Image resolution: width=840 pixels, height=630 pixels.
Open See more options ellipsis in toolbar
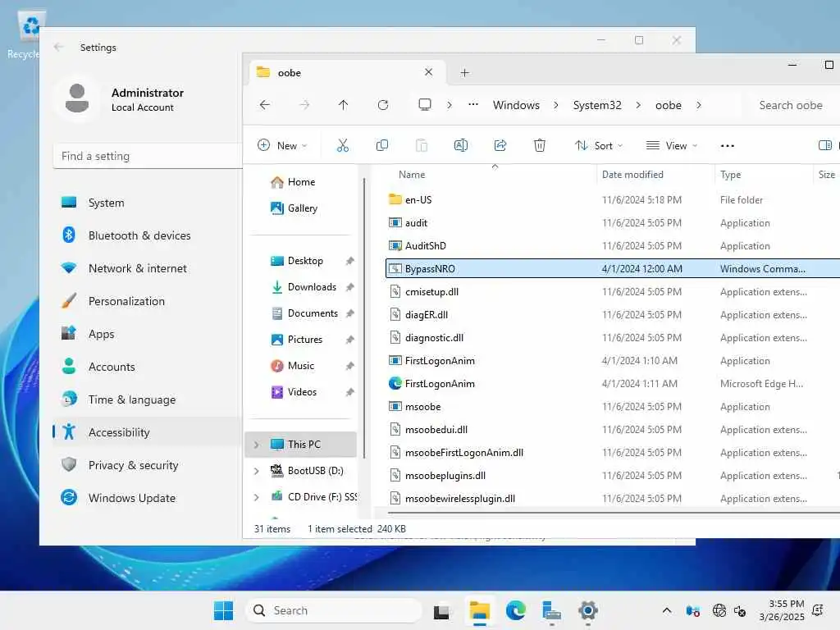pyautogui.click(x=728, y=146)
